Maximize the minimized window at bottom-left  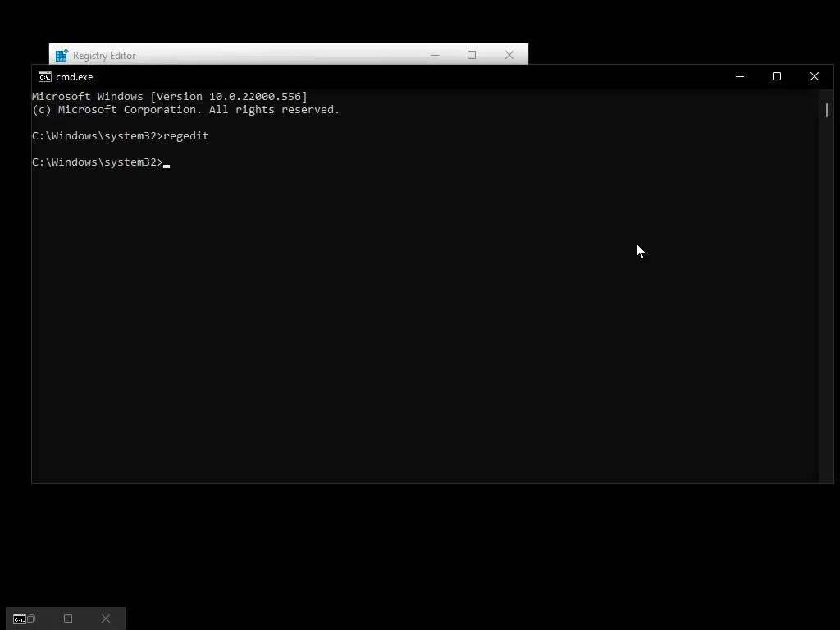tap(68, 619)
